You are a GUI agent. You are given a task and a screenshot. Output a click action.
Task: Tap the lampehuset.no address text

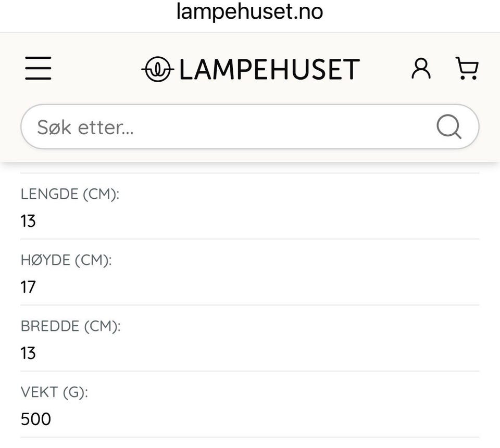pyautogui.click(x=249, y=11)
